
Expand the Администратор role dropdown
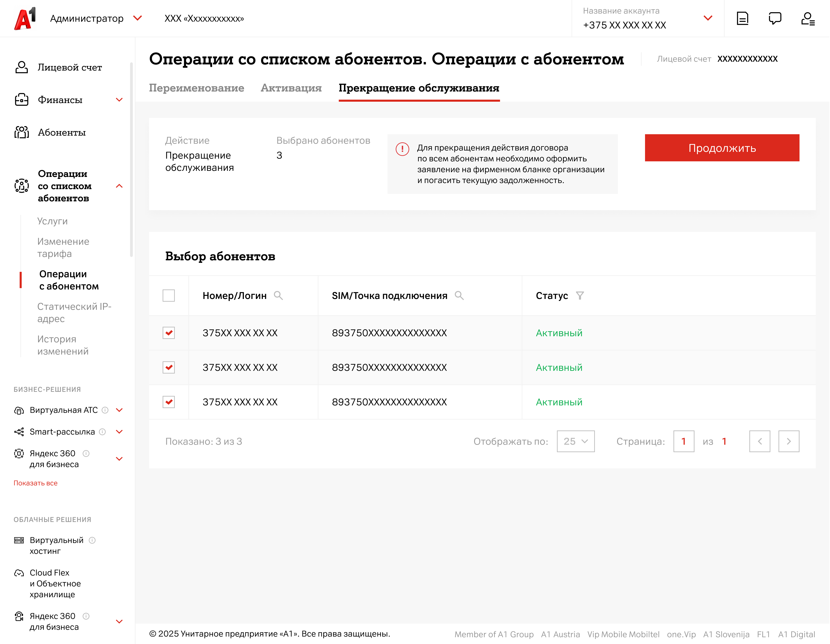tap(138, 18)
